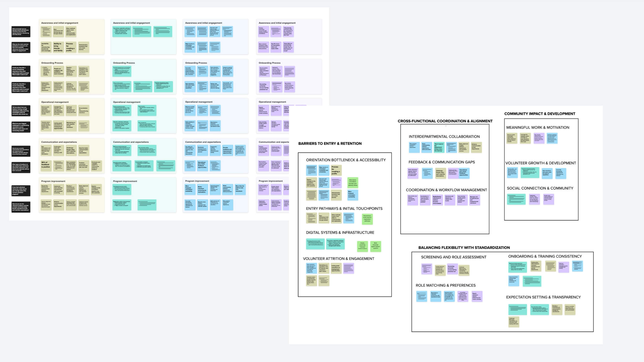Select the green "Alternative orientation formats and delivery times" note

(x=353, y=183)
